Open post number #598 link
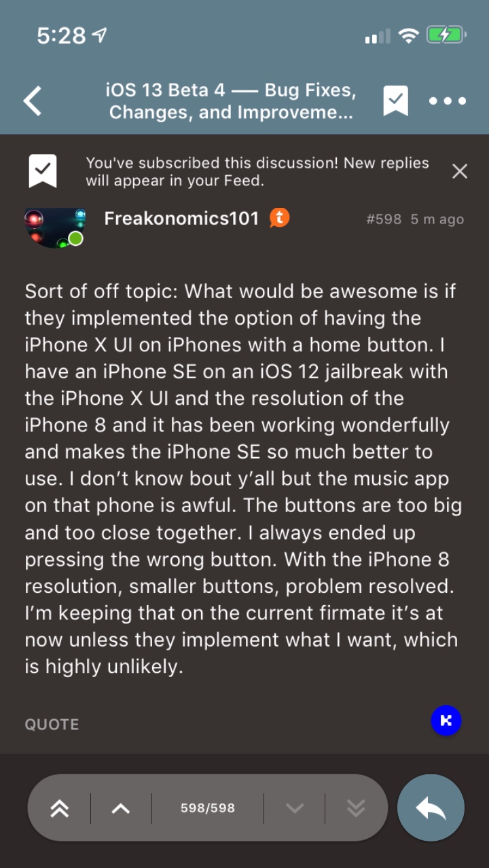The height and width of the screenshot is (868, 489). tap(384, 219)
